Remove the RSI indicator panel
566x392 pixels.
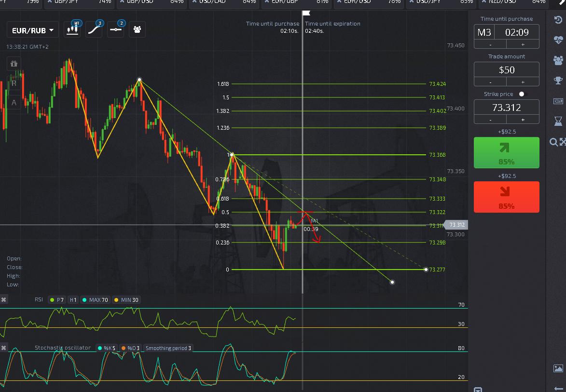(x=3, y=300)
